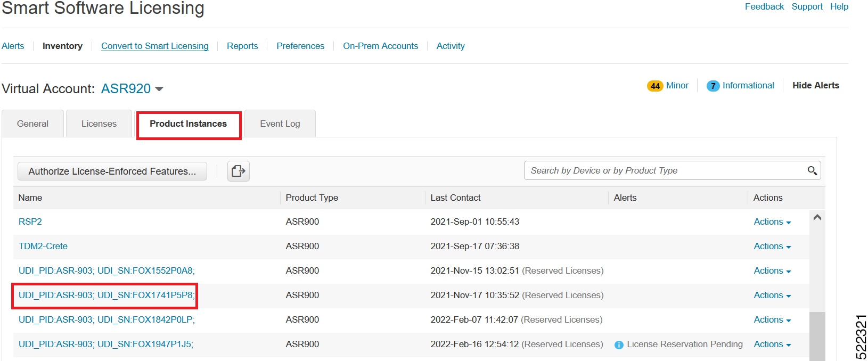Select Inventory in the navigation
Viewport: 868px width, 361px height.
point(62,46)
